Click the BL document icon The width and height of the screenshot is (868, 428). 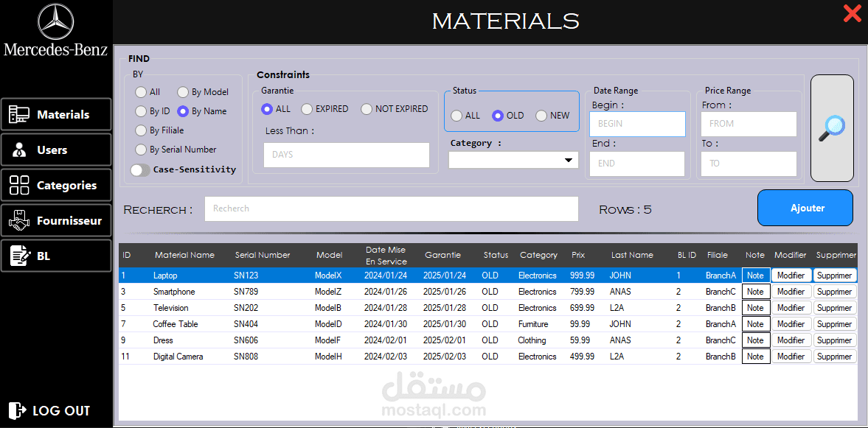(20, 256)
